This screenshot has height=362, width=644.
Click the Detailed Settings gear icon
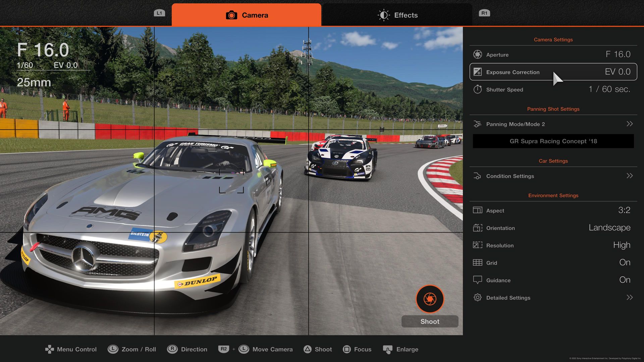[477, 297]
